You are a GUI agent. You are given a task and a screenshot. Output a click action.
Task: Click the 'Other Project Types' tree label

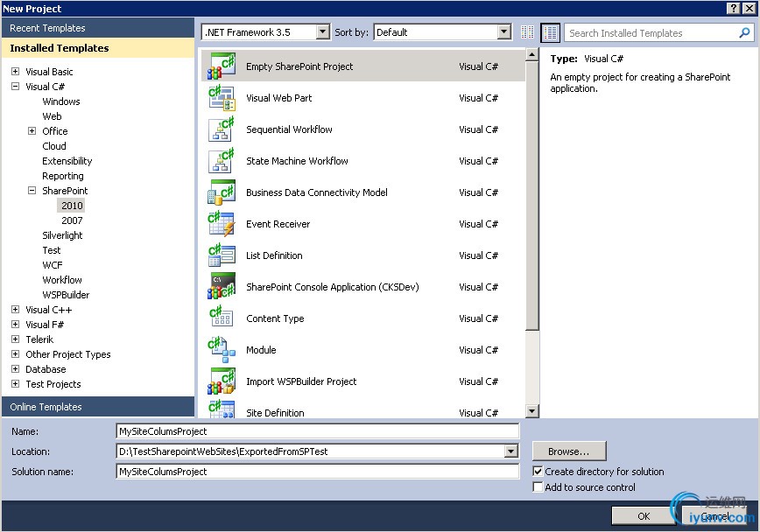[x=68, y=354]
